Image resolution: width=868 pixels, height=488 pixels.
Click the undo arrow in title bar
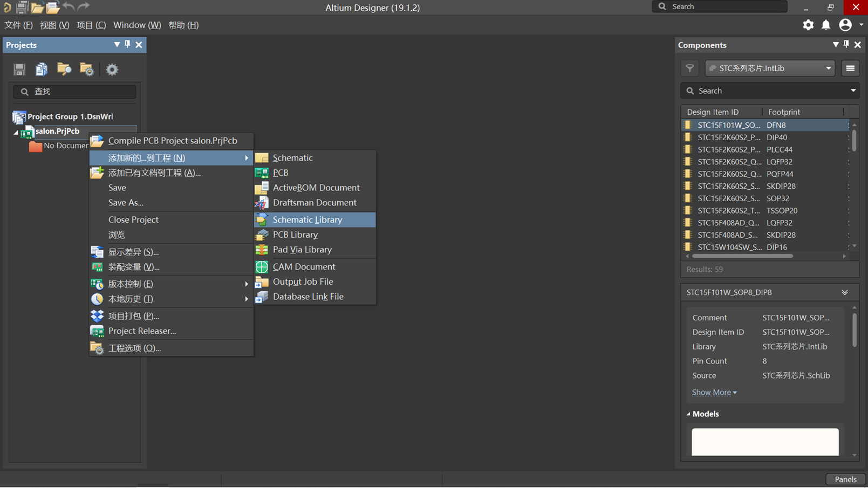[69, 6]
